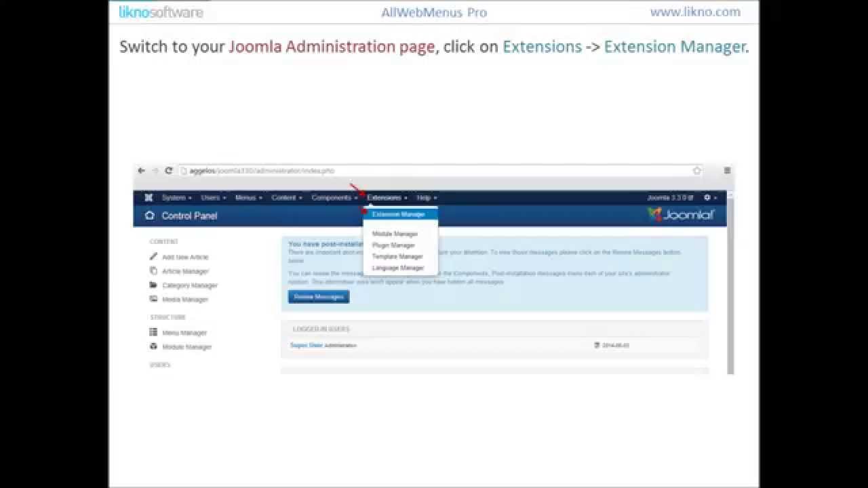The image size is (868, 488).
Task: Click the Super User link
Action: pos(306,346)
